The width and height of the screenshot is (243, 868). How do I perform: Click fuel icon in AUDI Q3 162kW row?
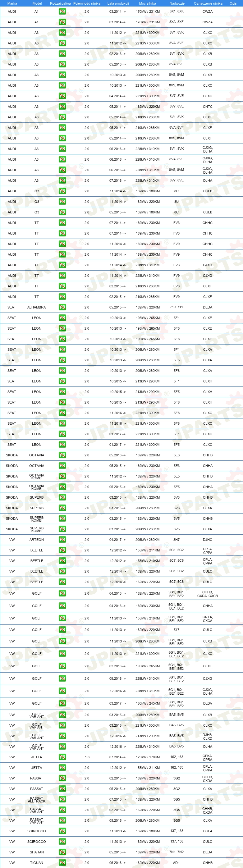62,202
